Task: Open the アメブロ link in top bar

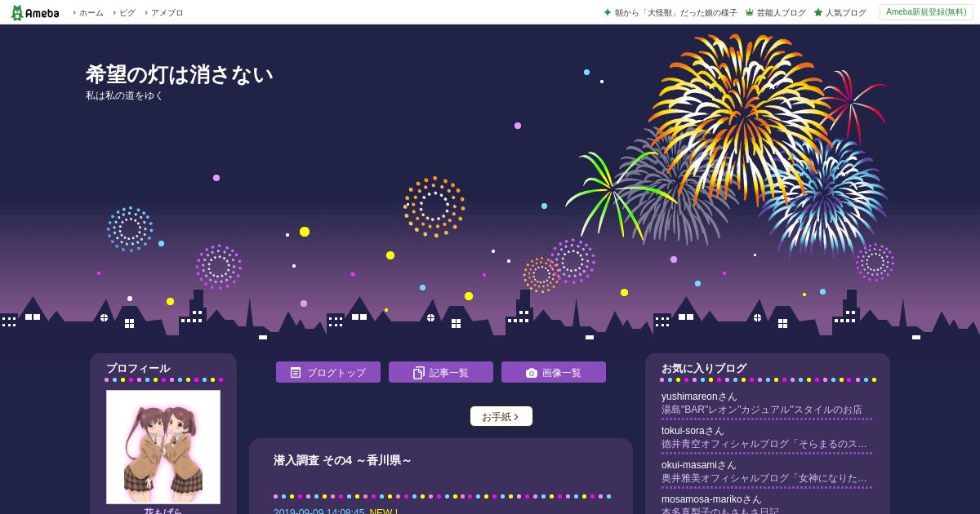Action: coord(167,13)
